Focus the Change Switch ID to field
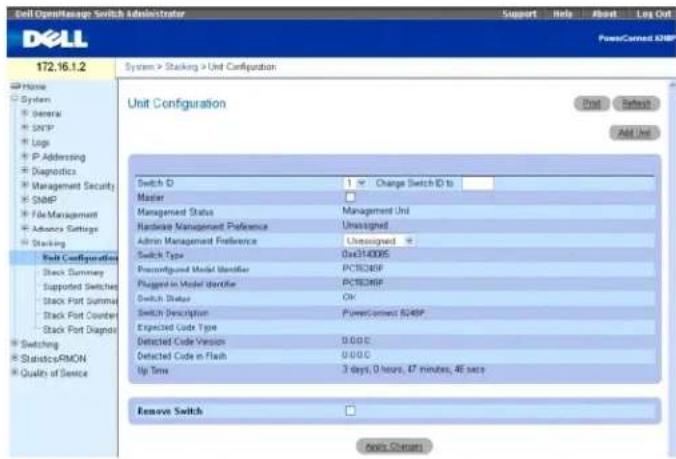This screenshot has width=676, height=459. coord(478,184)
